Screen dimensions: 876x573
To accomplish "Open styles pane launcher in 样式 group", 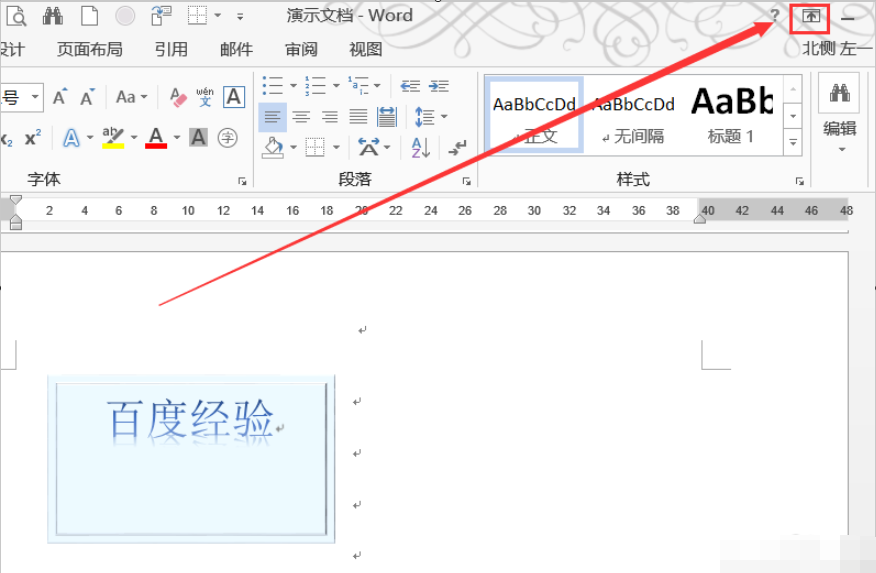I will 799,181.
